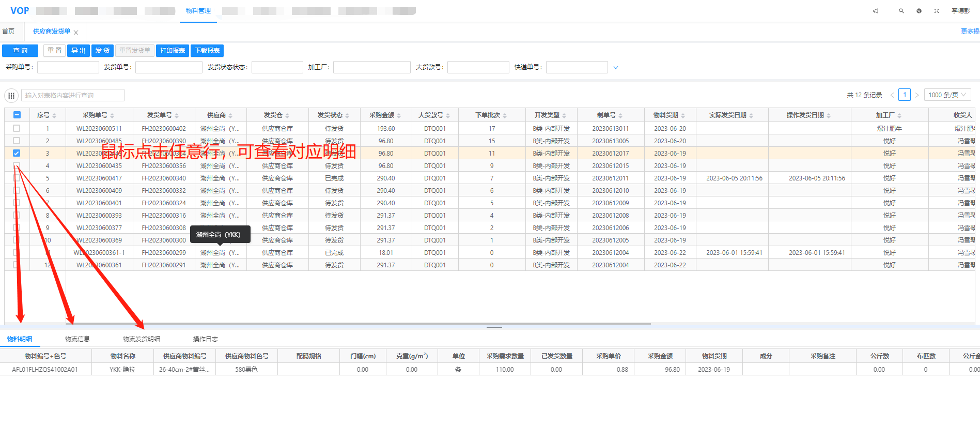
Task: Click the 打印报表 button
Action: click(173, 51)
